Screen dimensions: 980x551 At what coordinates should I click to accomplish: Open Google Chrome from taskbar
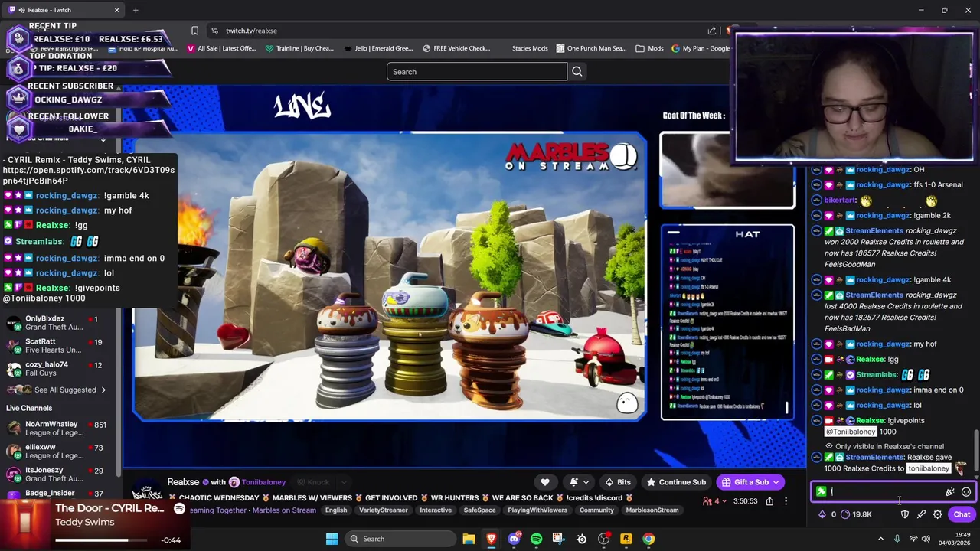648,539
